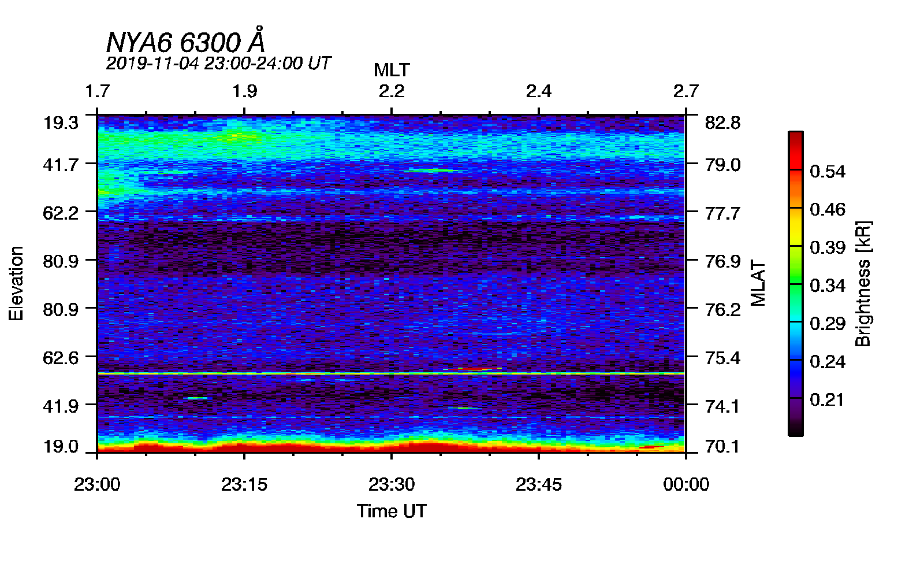
Task: Click MLT tick value 1.9
Action: pyautogui.click(x=244, y=91)
